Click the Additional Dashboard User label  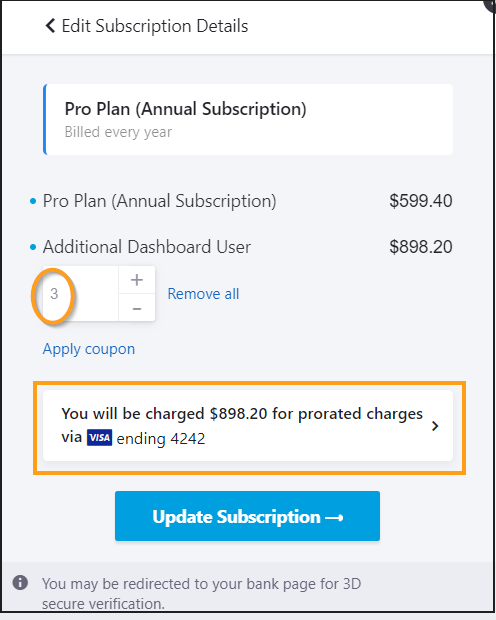(147, 247)
